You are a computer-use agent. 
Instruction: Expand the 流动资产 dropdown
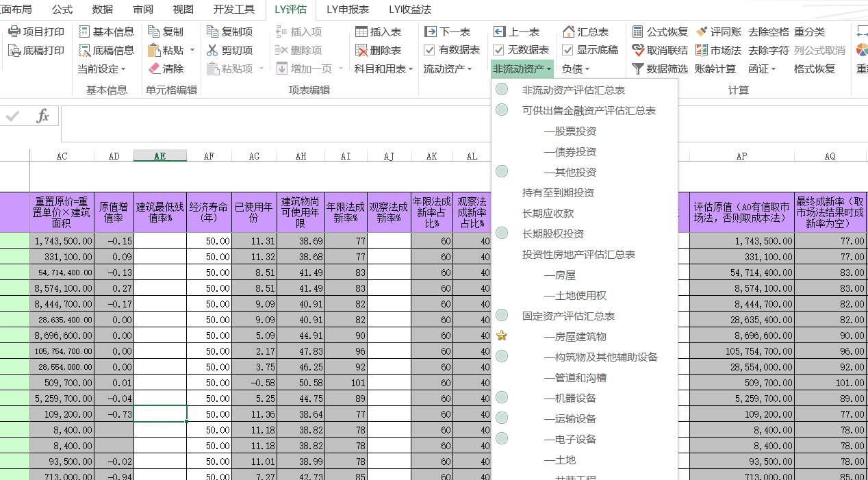(x=448, y=69)
